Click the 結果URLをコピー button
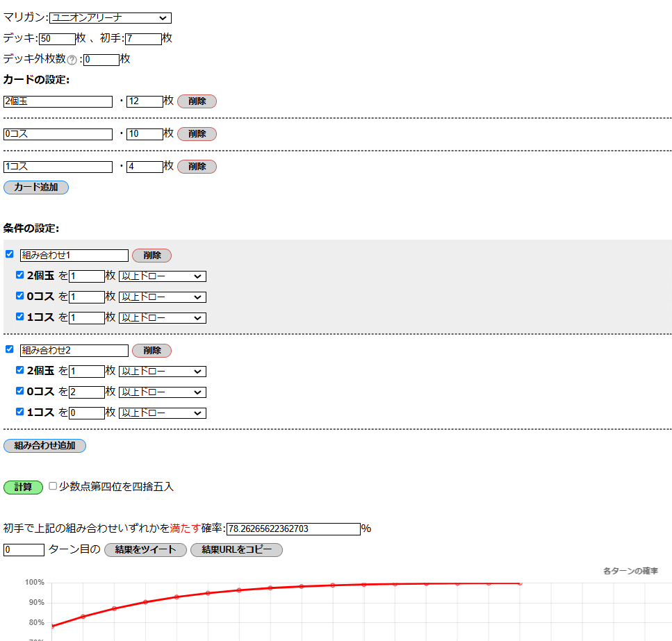Image resolution: width=672 pixels, height=641 pixels. coord(236,550)
